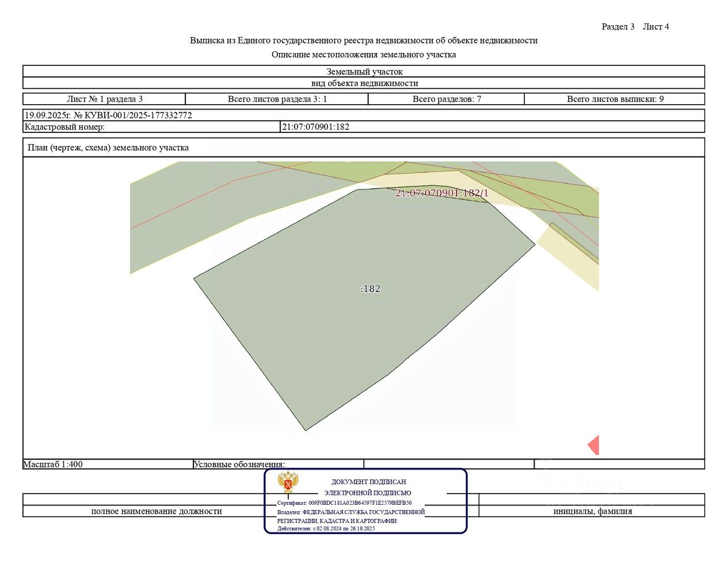This screenshot has width=728, height=563.
Task: Select the 'Кадастровый номер:' label cell
Action: tap(152, 126)
